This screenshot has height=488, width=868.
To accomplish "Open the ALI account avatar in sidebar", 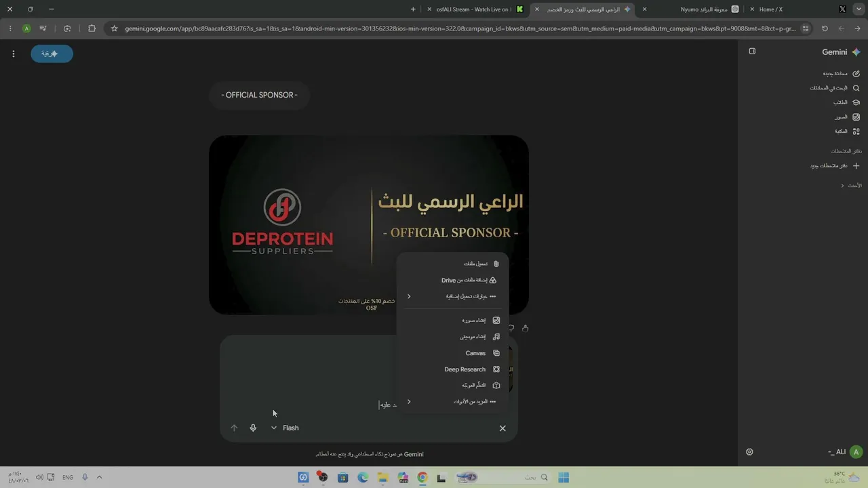I will [856, 452].
